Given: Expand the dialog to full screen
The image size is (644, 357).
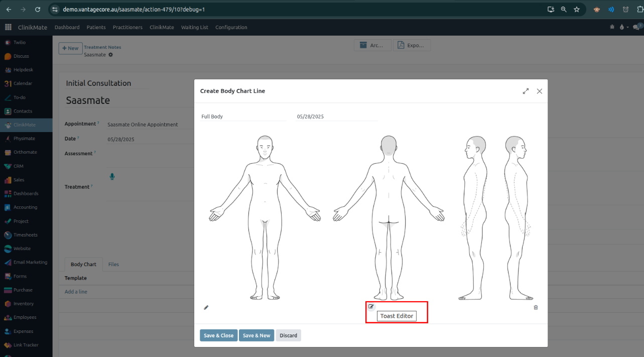Looking at the screenshot, I should point(526,91).
